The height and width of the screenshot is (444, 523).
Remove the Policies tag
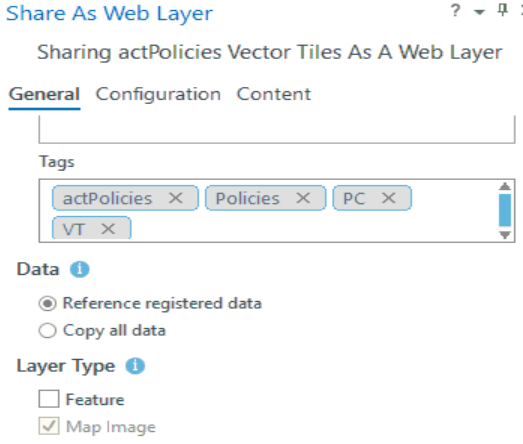303,198
